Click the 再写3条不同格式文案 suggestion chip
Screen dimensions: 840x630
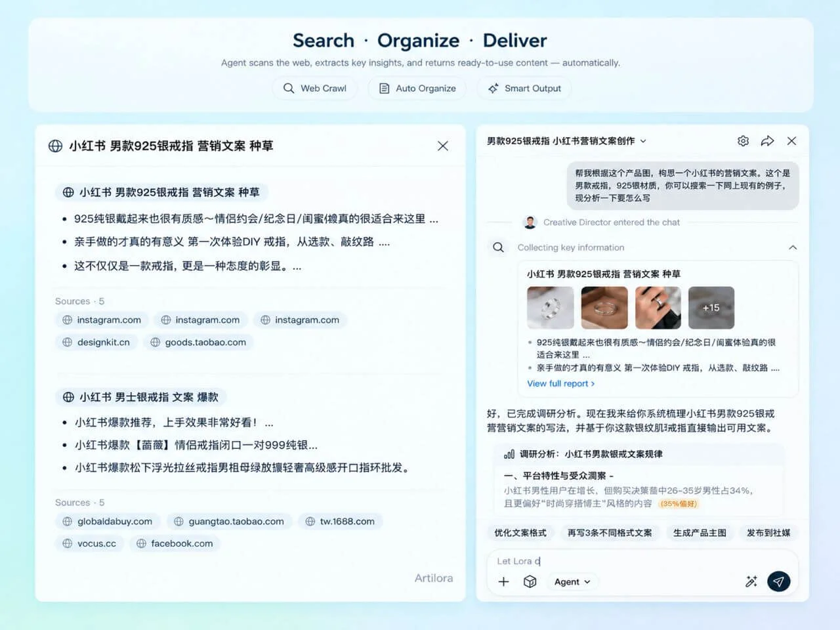pos(610,533)
